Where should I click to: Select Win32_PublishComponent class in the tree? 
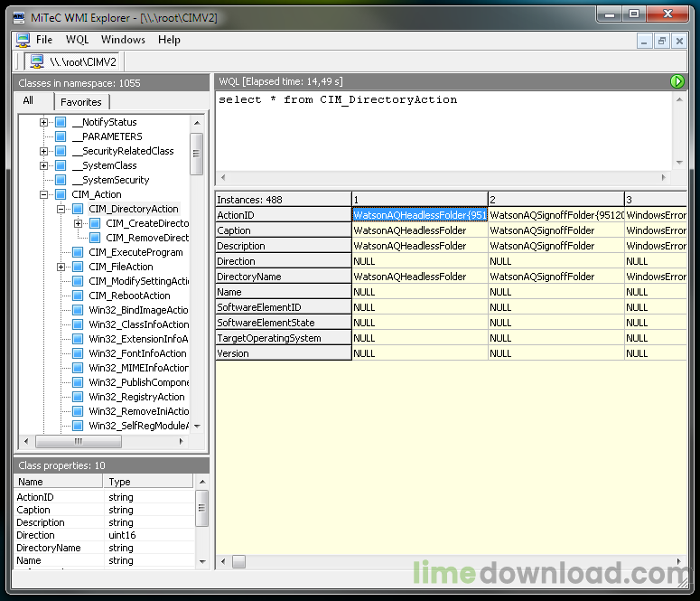[x=138, y=382]
